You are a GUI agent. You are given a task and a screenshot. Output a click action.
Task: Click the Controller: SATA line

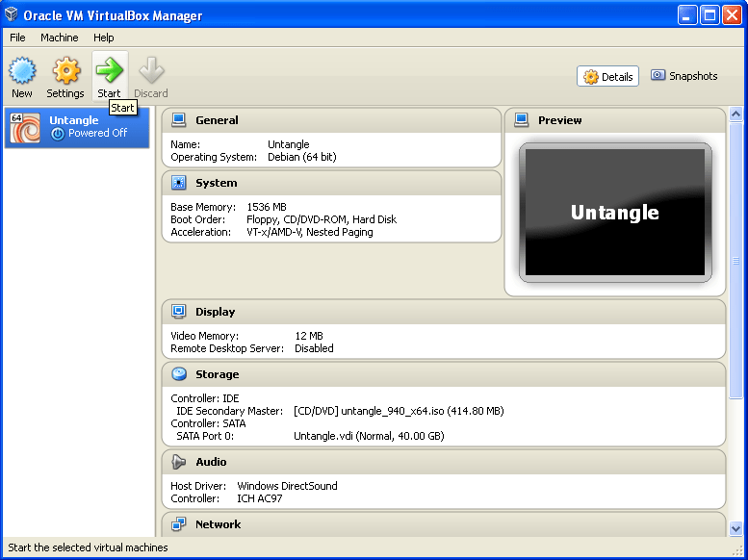pyautogui.click(x=208, y=423)
